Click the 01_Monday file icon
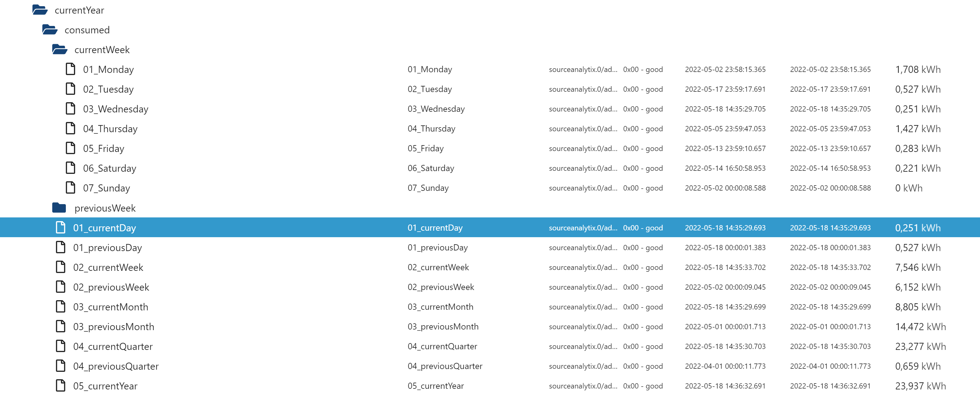This screenshot has width=980, height=399. (70, 69)
